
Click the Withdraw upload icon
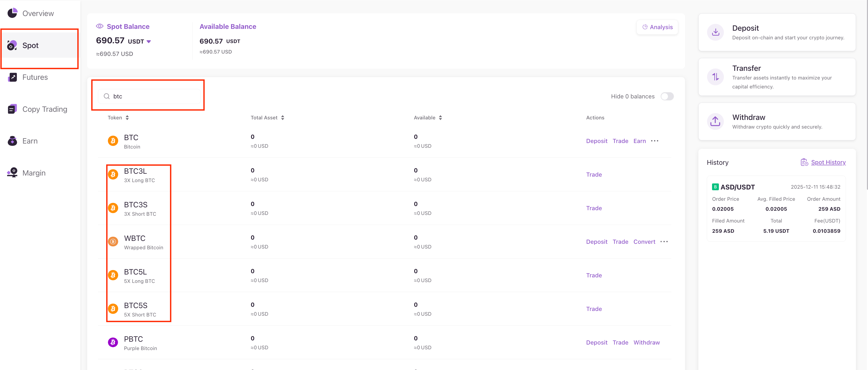[715, 121]
